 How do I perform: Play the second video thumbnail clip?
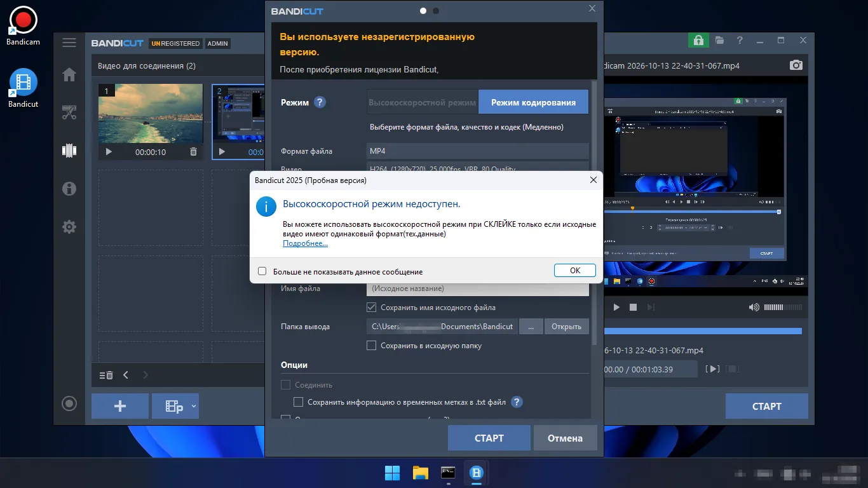222,152
